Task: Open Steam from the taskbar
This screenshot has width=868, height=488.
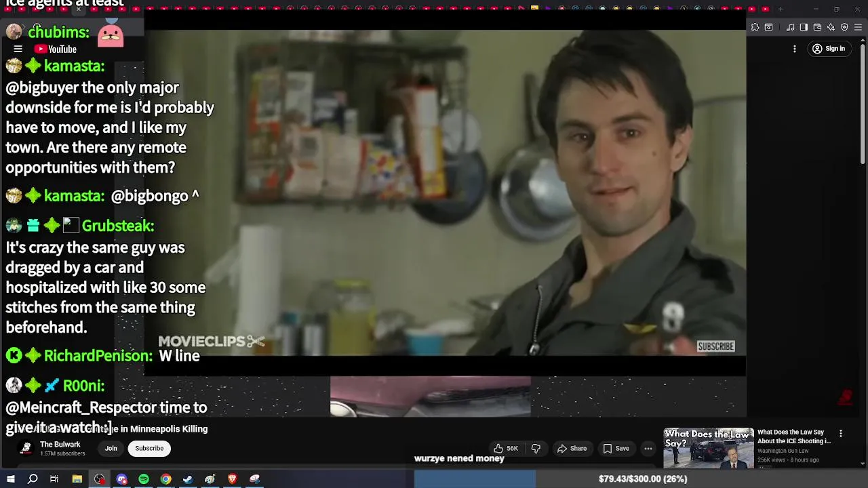Action: pos(188,479)
